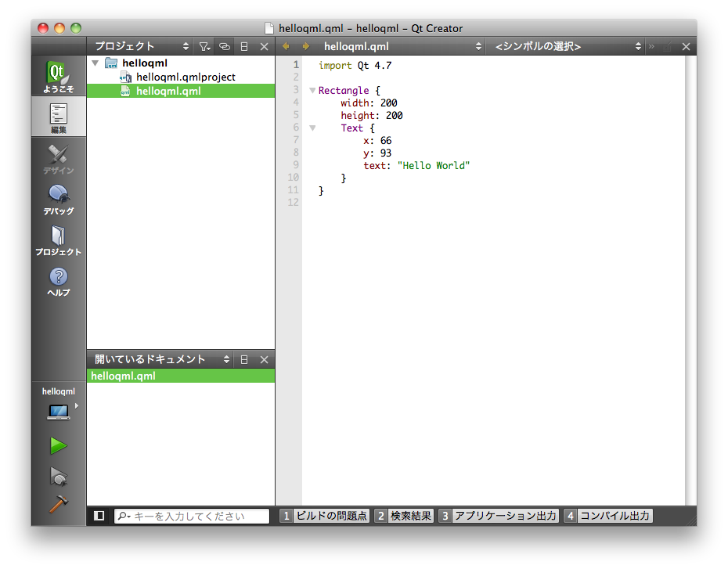
Task: Open the ようこそ (Welcome) mode
Action: tap(59, 77)
